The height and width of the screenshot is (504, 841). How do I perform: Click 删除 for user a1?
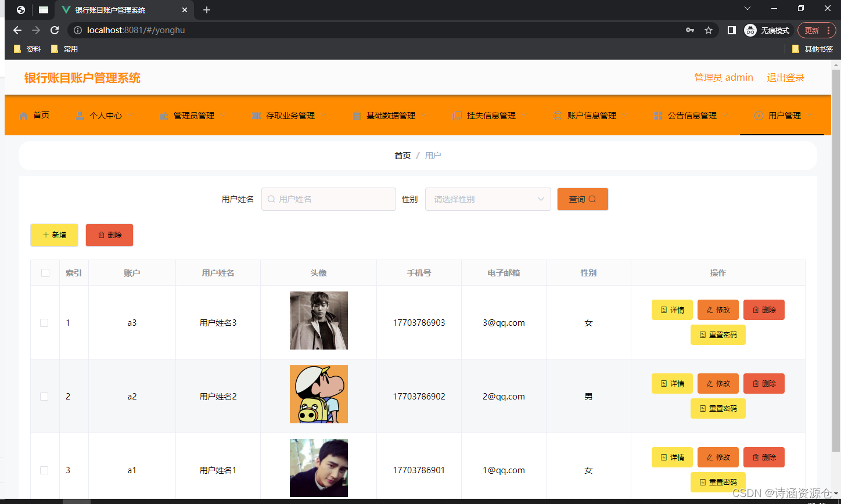click(x=764, y=458)
